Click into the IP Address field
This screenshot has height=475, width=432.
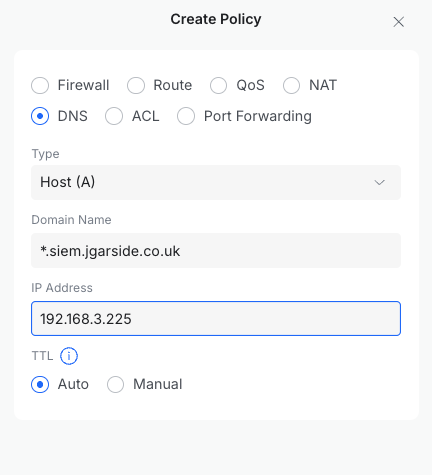tap(216, 319)
